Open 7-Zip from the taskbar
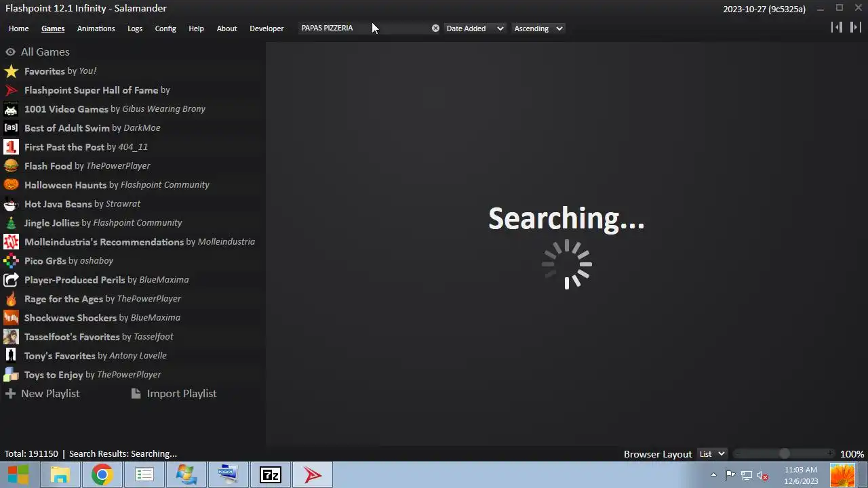 pos(271,475)
